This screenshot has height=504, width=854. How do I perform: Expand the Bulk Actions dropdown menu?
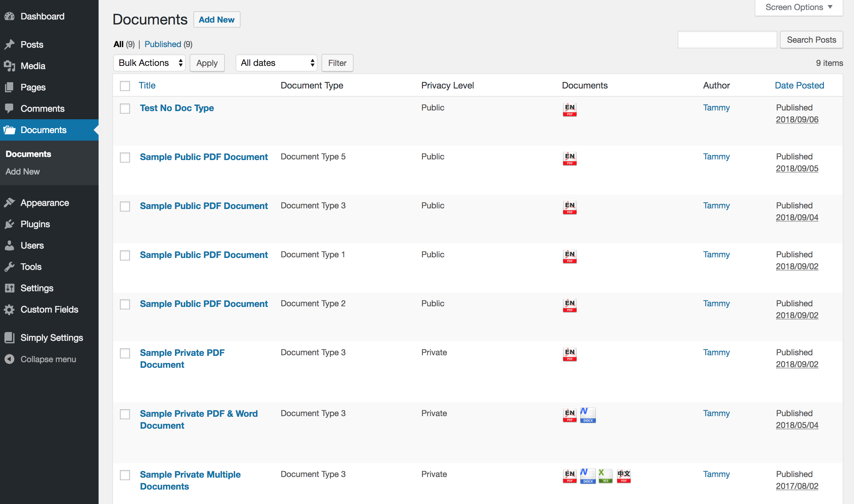(x=149, y=62)
